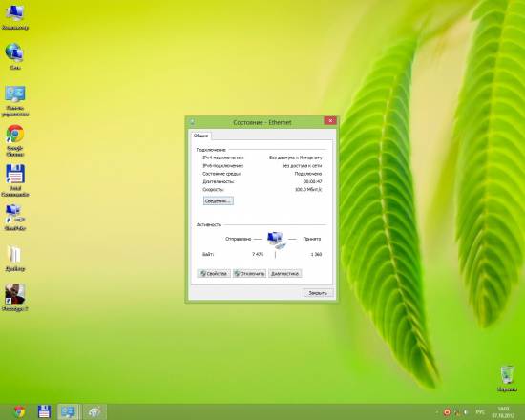
Task: Launch the Total Commander desktop shortcut
Action: coord(14,180)
